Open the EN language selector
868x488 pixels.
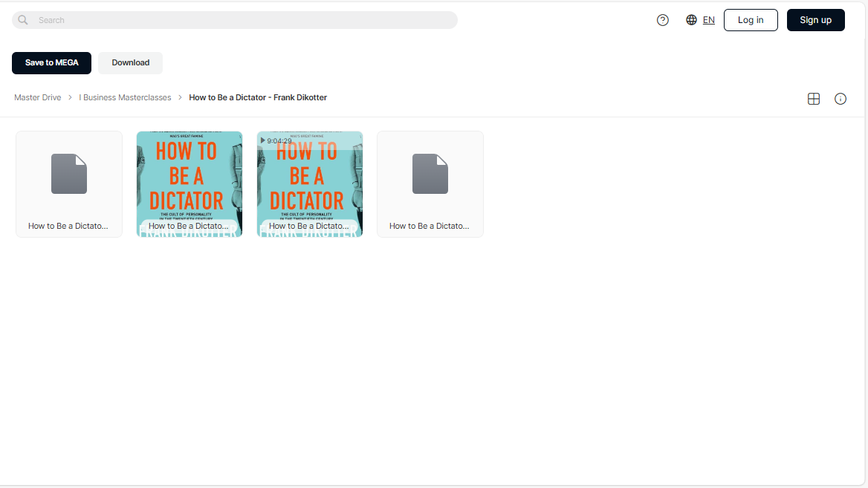(x=700, y=20)
